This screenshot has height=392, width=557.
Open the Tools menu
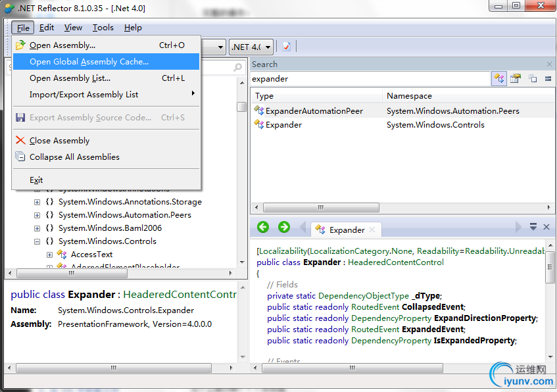point(103,28)
